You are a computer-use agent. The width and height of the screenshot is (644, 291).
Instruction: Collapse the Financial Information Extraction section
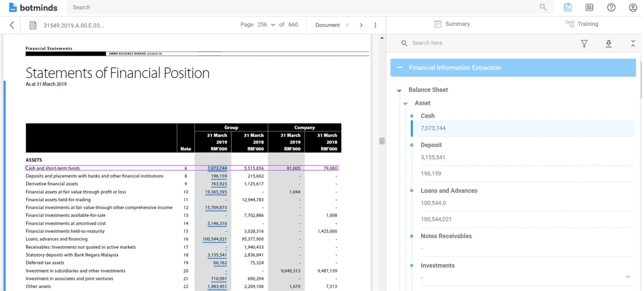[x=399, y=68]
